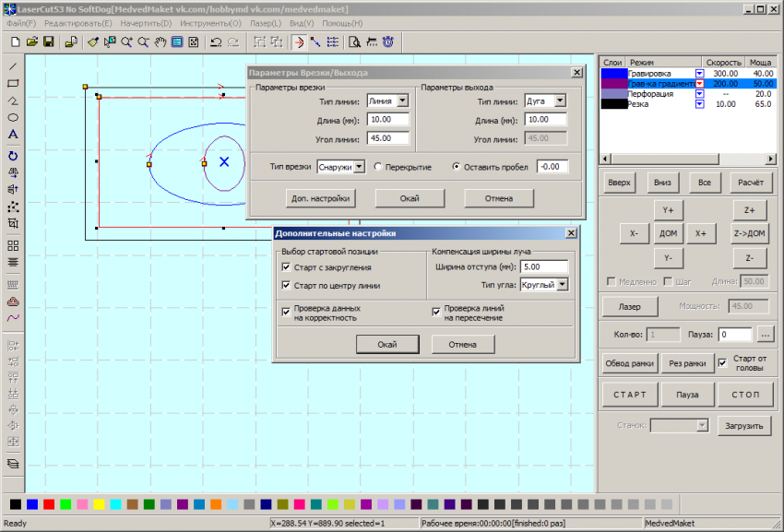Open the 'Тип угла' dropdown
784x532 pixels.
point(562,286)
